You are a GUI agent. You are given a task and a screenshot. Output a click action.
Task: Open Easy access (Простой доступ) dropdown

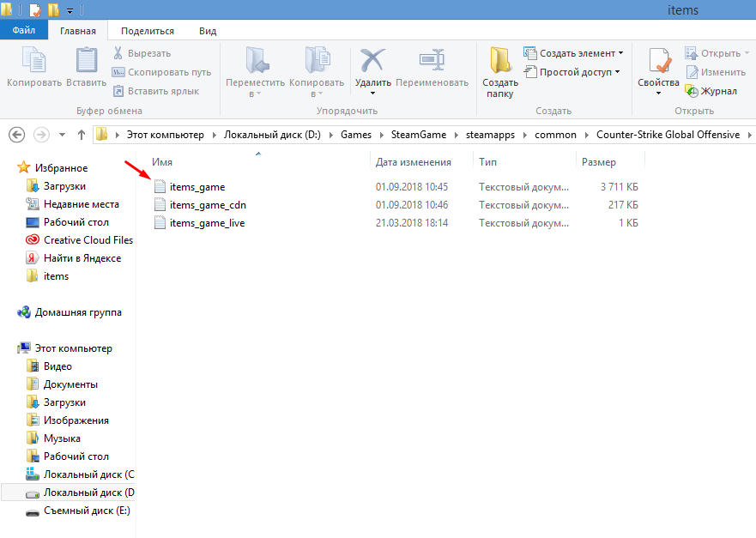click(572, 72)
